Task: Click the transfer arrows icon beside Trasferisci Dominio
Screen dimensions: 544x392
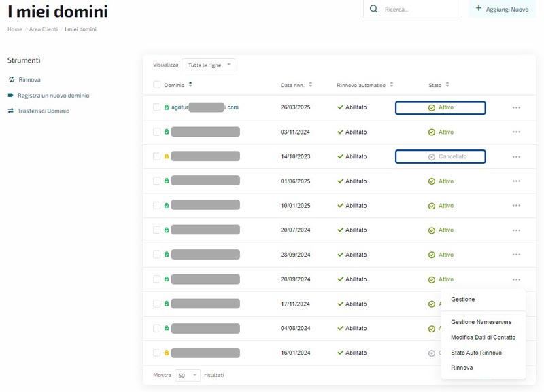Action: [11, 111]
